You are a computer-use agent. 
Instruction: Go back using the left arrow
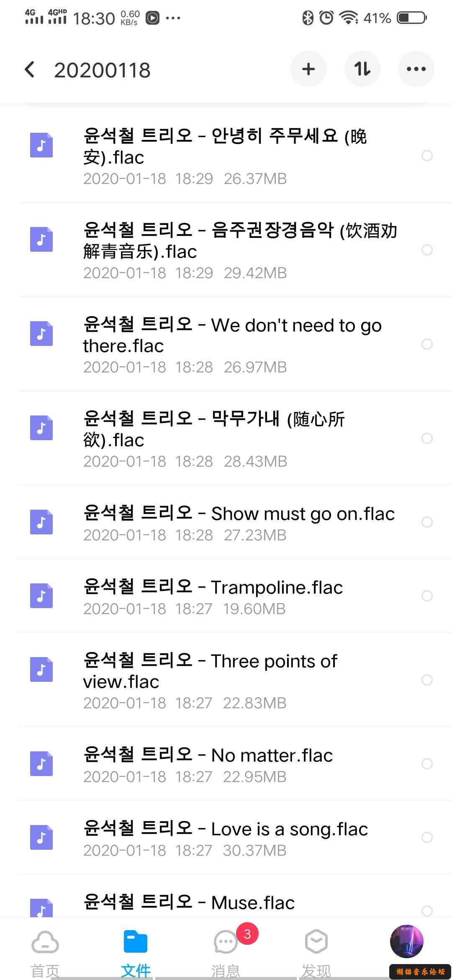click(x=30, y=70)
